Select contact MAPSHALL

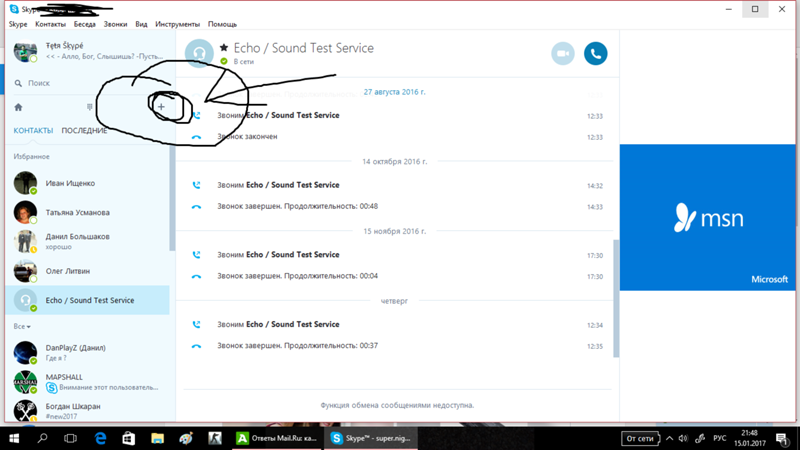tap(87, 382)
